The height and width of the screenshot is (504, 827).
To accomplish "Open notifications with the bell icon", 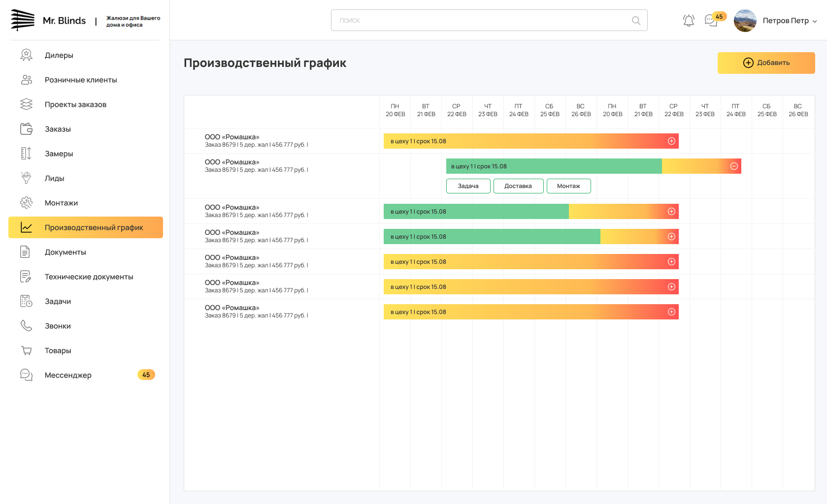I will (689, 20).
